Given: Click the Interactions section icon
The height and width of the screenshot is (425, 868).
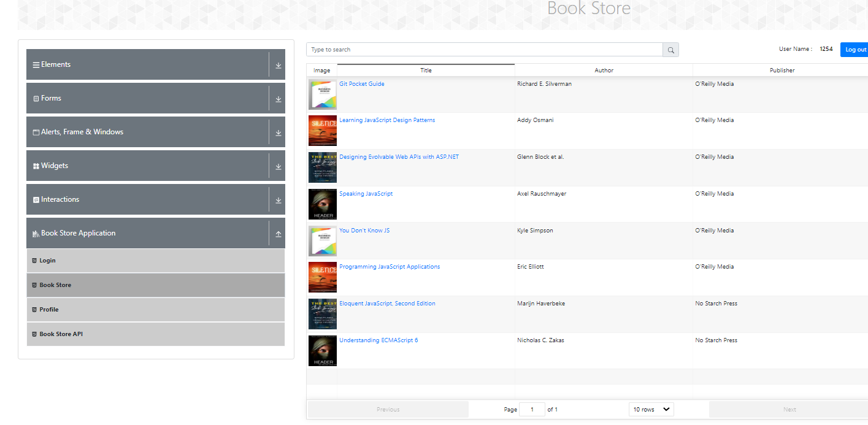Looking at the screenshot, I should tap(36, 200).
